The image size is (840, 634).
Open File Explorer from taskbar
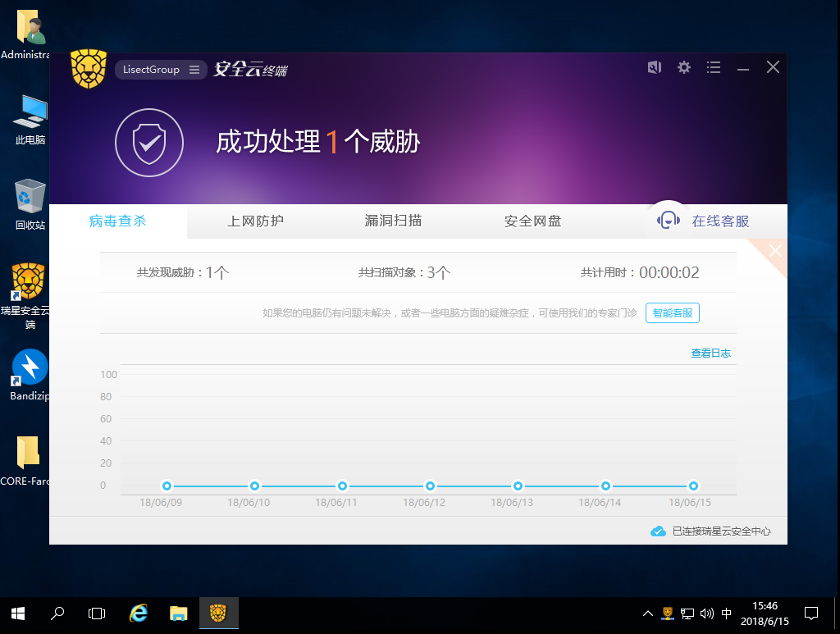[178, 613]
